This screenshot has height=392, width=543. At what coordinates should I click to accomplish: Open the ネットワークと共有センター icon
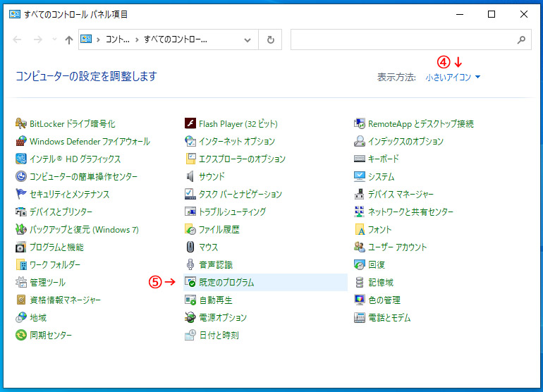pyautogui.click(x=360, y=212)
